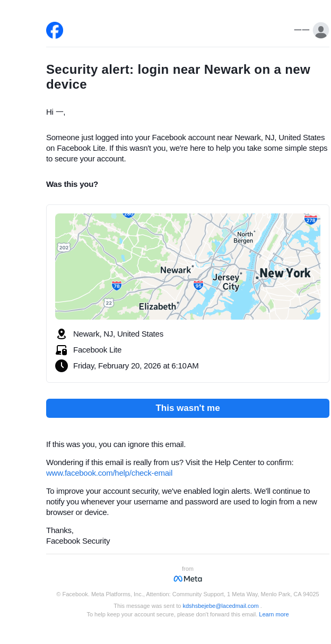Click the Elizabeth label on the map
This screenshot has height=644, width=331.
point(157,306)
